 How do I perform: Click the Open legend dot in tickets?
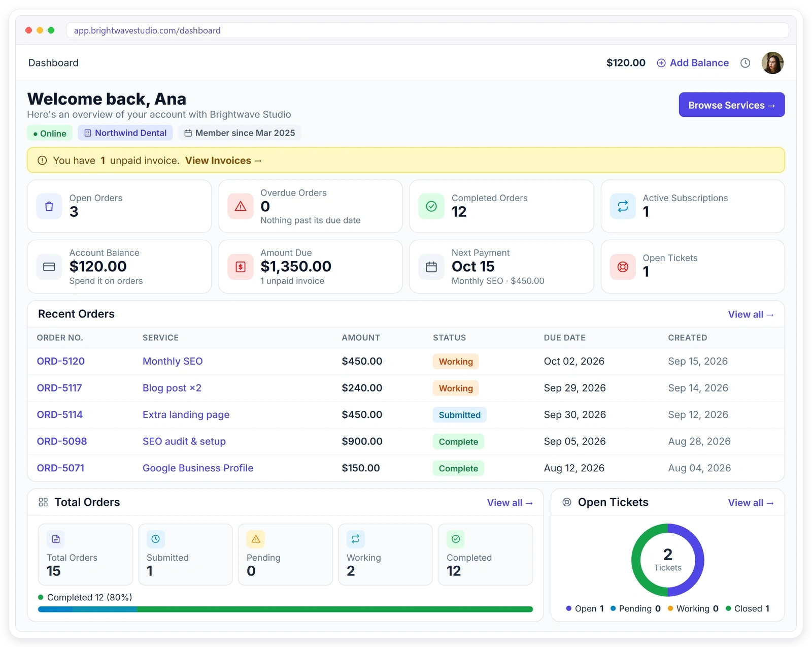pos(569,608)
